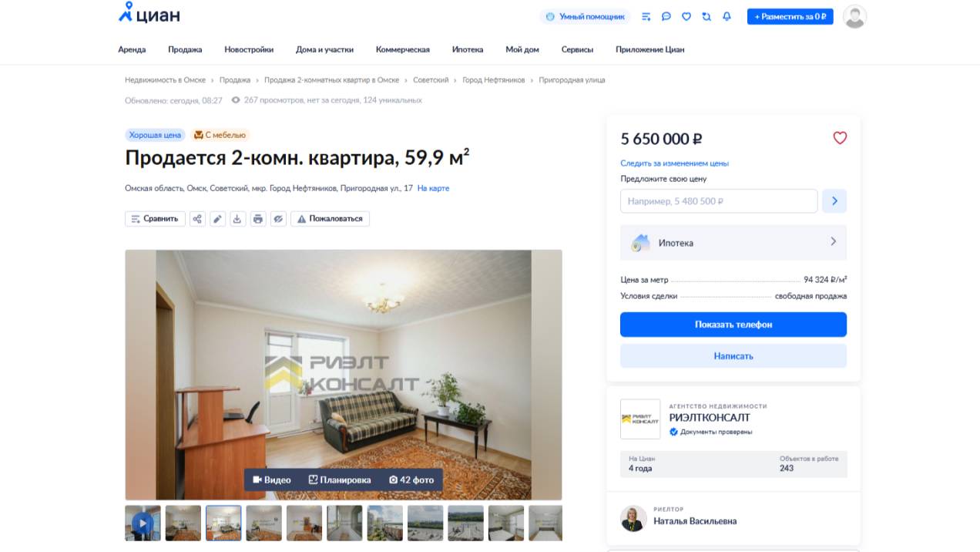Click На карте link
Viewport: 980px width, 552px height.
point(433,188)
